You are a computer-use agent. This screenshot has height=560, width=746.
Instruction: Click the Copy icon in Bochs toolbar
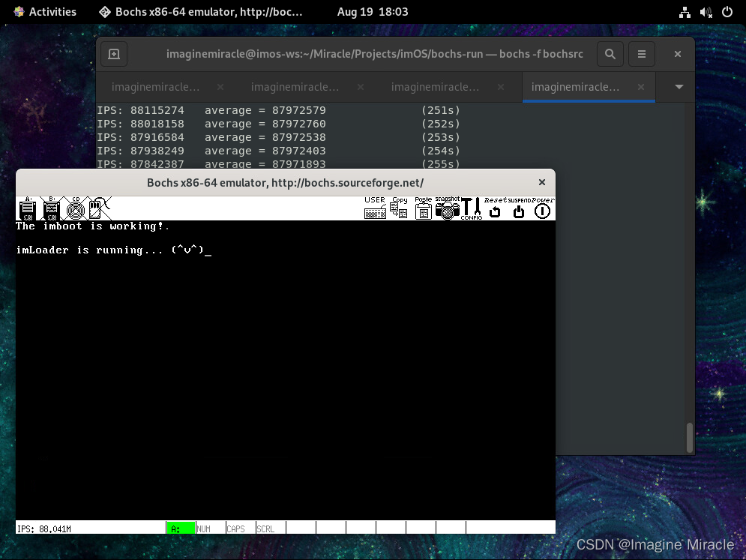point(399,208)
